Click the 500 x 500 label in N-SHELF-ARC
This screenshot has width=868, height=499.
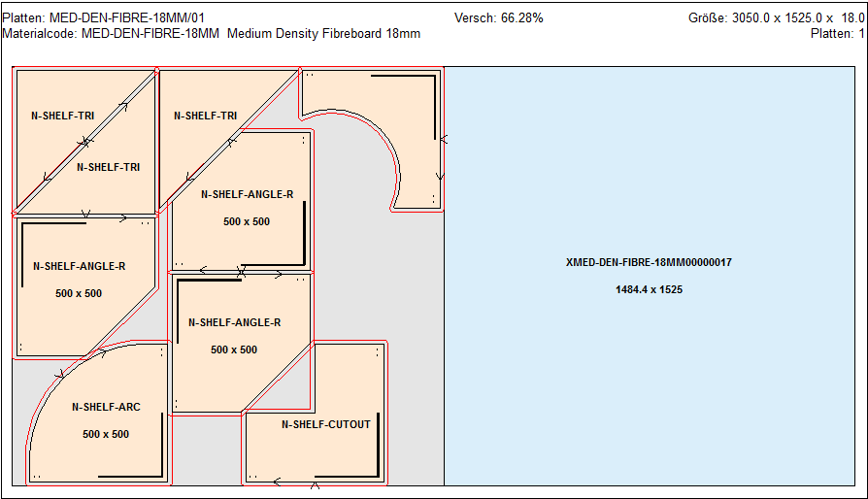105,434
